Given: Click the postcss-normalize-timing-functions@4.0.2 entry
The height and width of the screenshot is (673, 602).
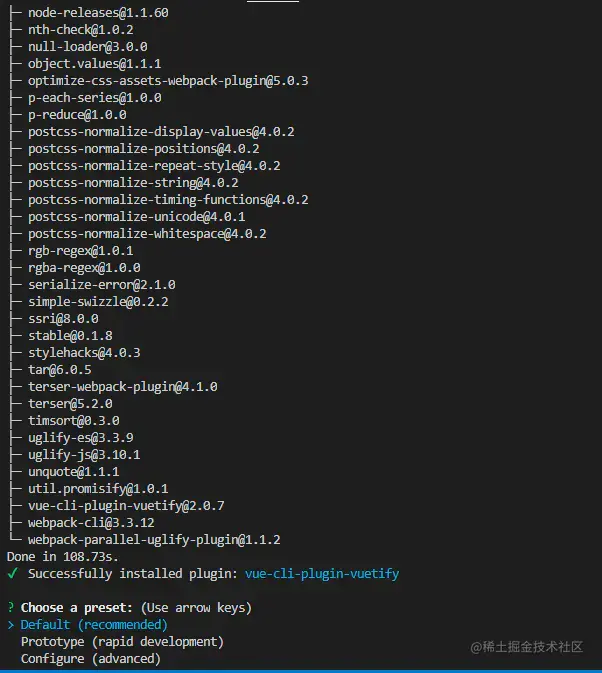Looking at the screenshot, I should pyautogui.click(x=168, y=200).
